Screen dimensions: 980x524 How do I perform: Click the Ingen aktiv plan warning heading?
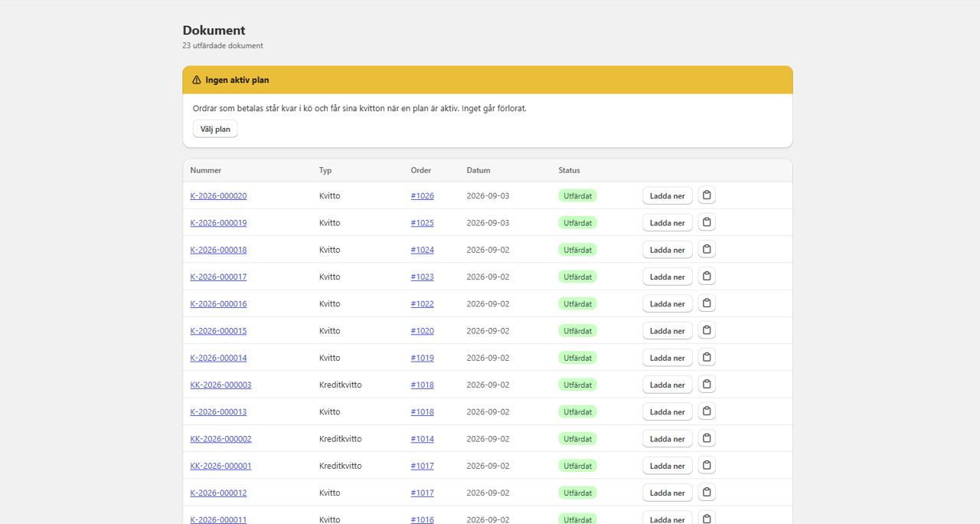point(237,80)
